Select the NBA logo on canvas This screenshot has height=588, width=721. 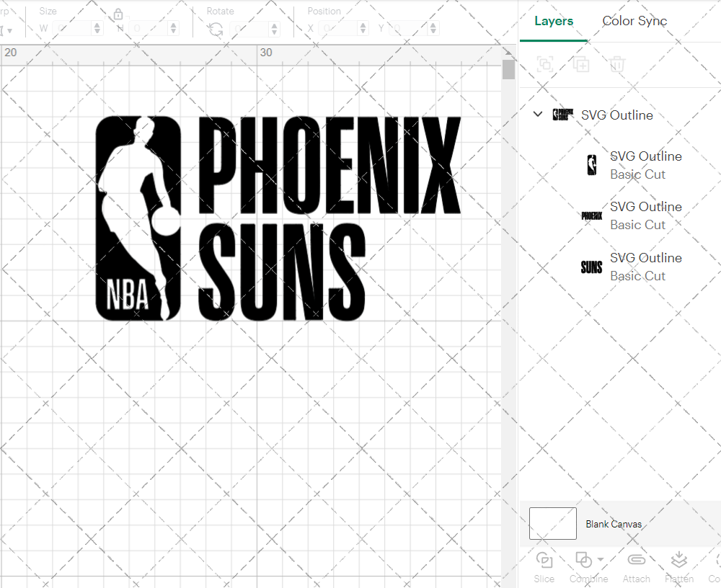point(138,218)
